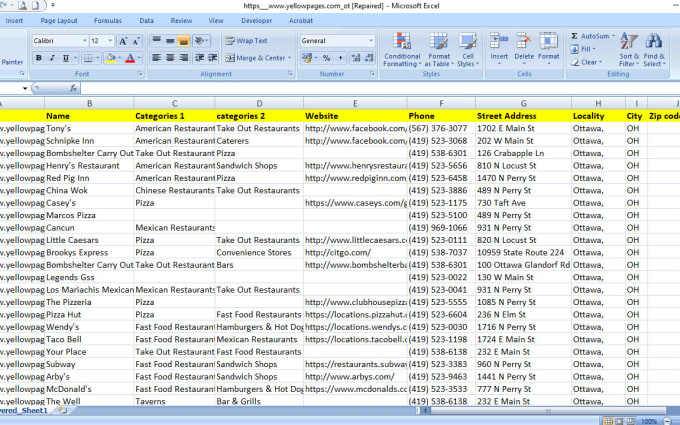Shrink font size icon

136,41
